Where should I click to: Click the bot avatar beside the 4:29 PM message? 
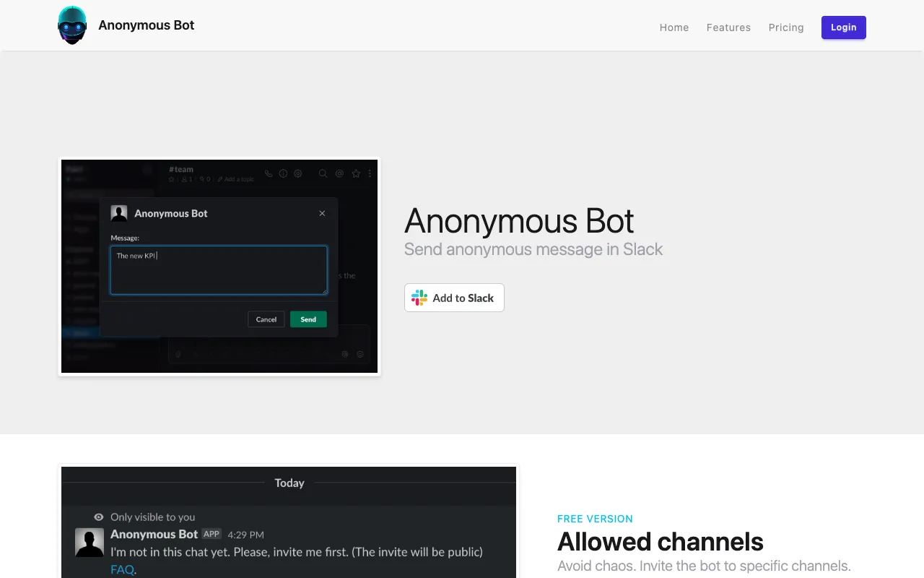[90, 542]
